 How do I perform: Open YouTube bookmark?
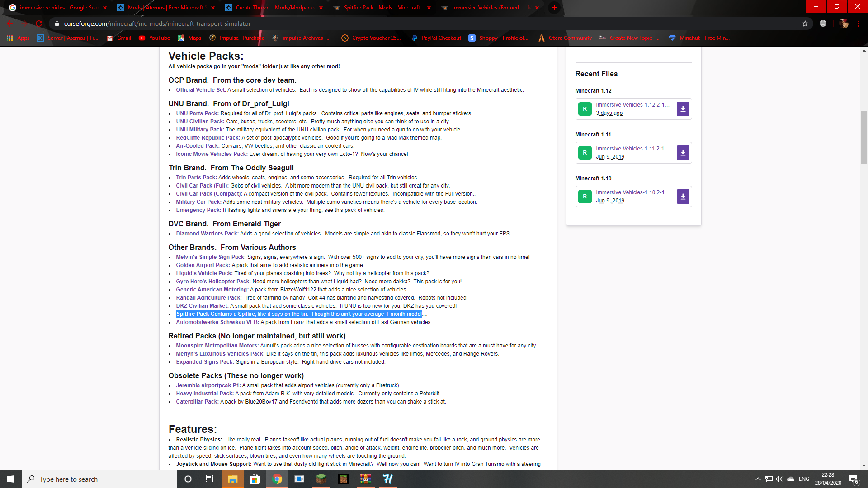click(155, 38)
